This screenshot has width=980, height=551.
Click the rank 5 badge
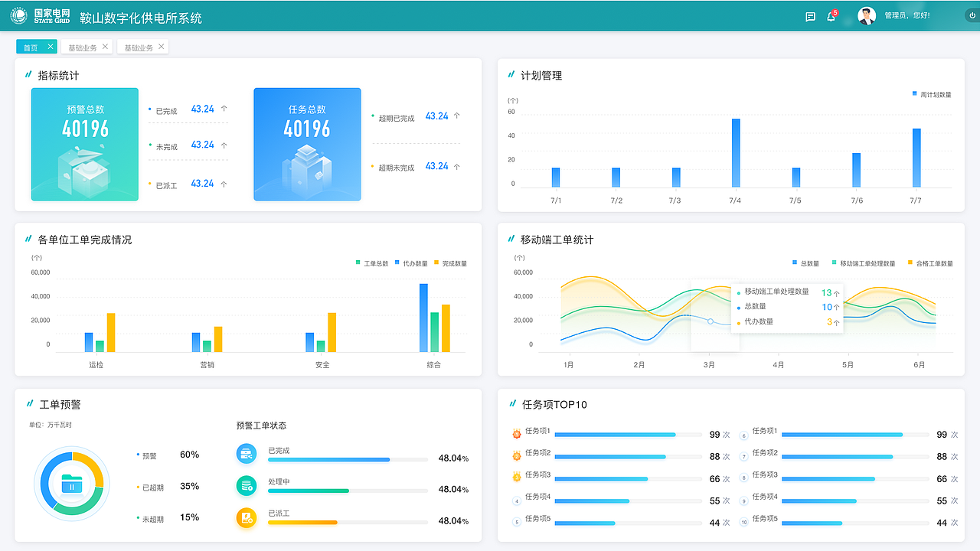[517, 523]
